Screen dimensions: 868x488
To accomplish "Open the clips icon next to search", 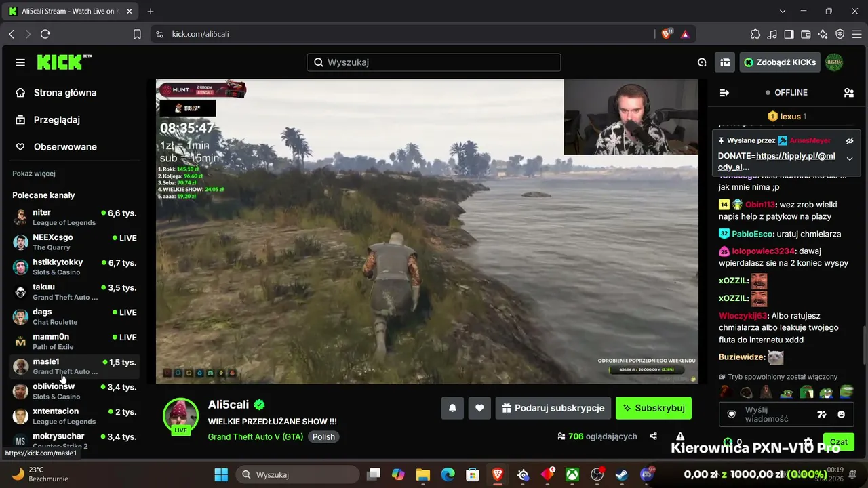I will tap(702, 62).
